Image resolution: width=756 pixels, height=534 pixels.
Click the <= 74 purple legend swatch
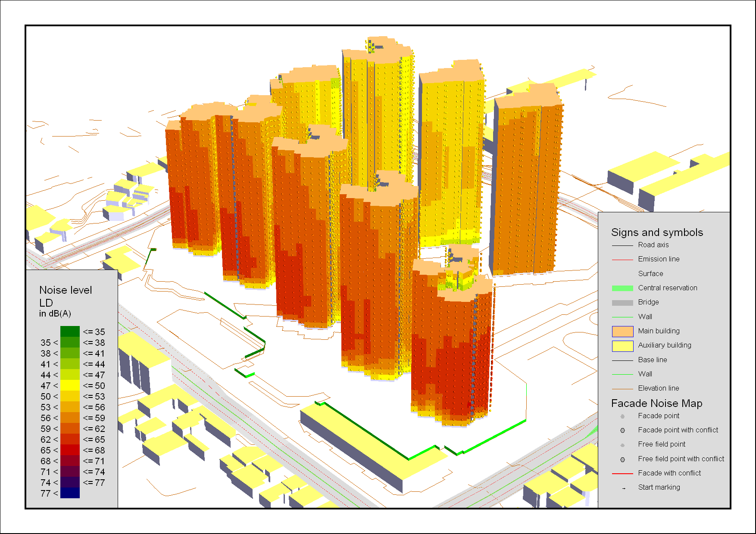tap(70, 471)
